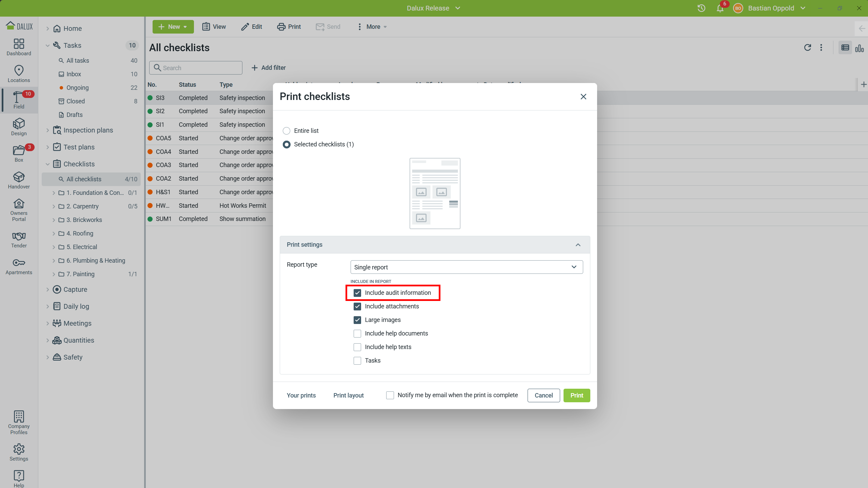This screenshot has width=868, height=488.
Task: Open the notifications bell
Action: [720, 8]
